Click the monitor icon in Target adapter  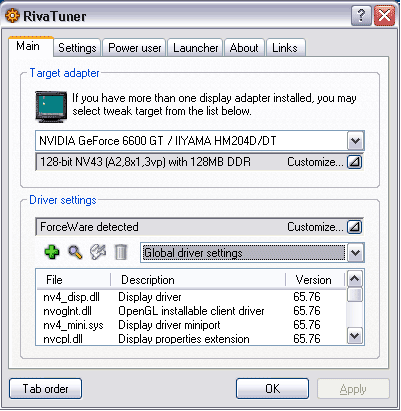(x=51, y=107)
